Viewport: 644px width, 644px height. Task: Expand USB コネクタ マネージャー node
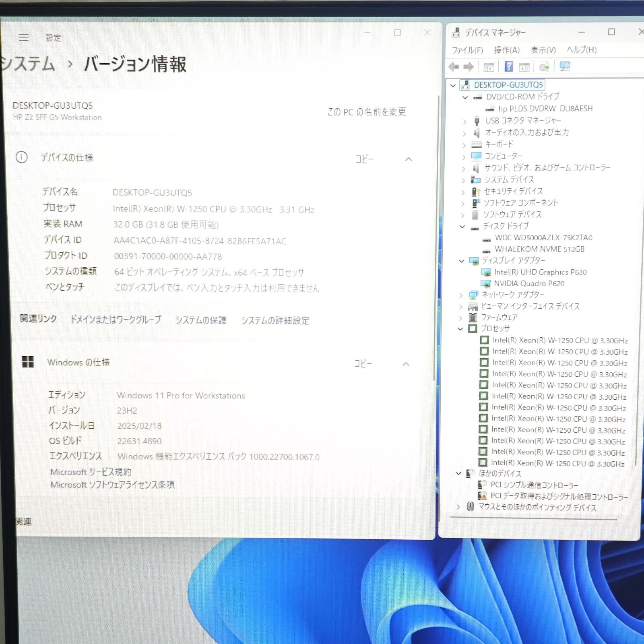coord(464,121)
